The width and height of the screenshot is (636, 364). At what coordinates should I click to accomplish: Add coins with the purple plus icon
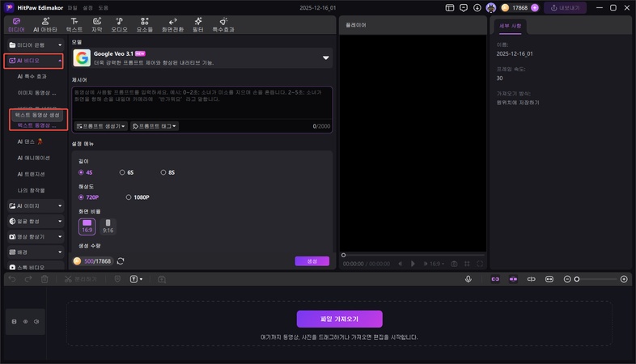(535, 8)
